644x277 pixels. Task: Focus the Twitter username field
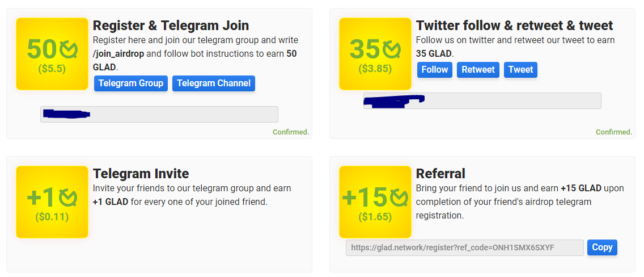pos(482,100)
